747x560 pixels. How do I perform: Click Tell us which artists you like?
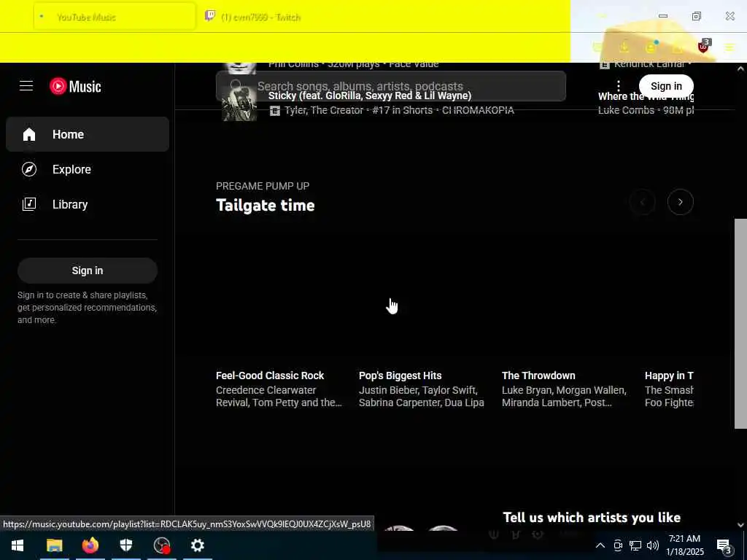(592, 518)
